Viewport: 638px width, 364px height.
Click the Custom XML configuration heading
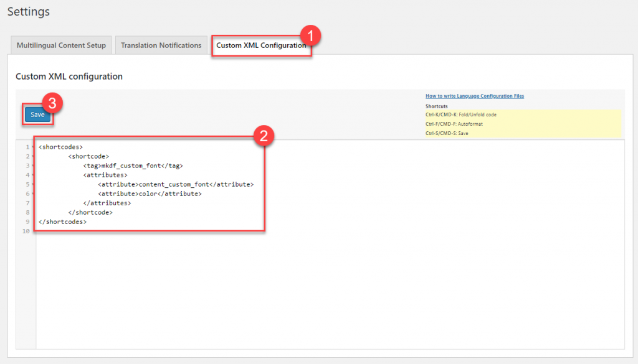click(x=69, y=77)
